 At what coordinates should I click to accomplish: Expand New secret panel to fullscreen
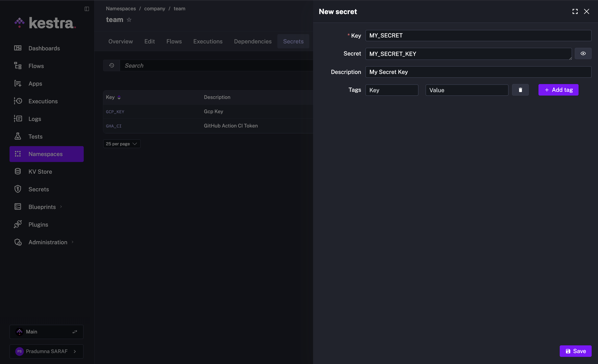575,11
